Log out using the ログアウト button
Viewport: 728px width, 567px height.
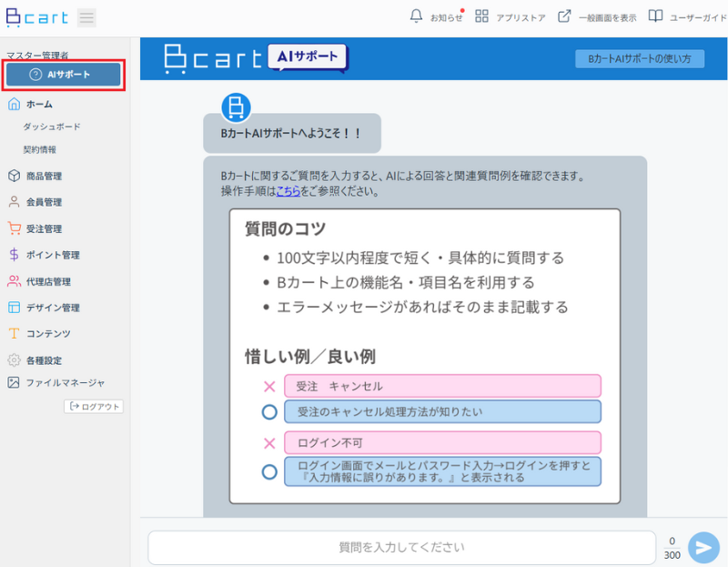tap(94, 406)
